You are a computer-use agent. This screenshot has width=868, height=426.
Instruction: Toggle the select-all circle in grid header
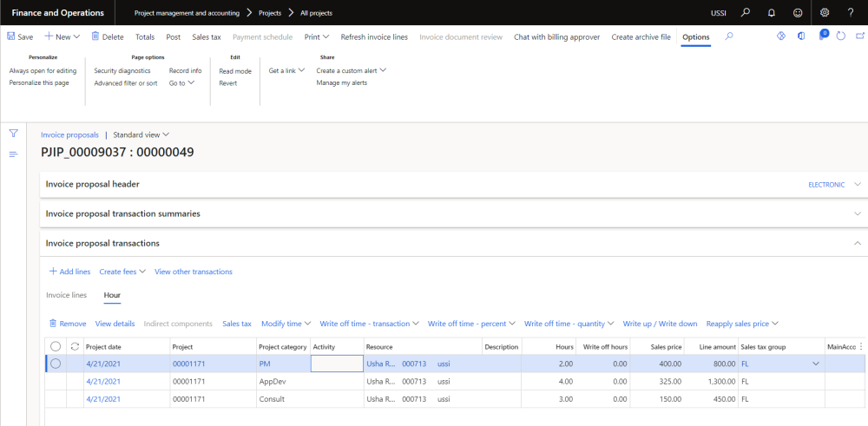pyautogui.click(x=56, y=347)
